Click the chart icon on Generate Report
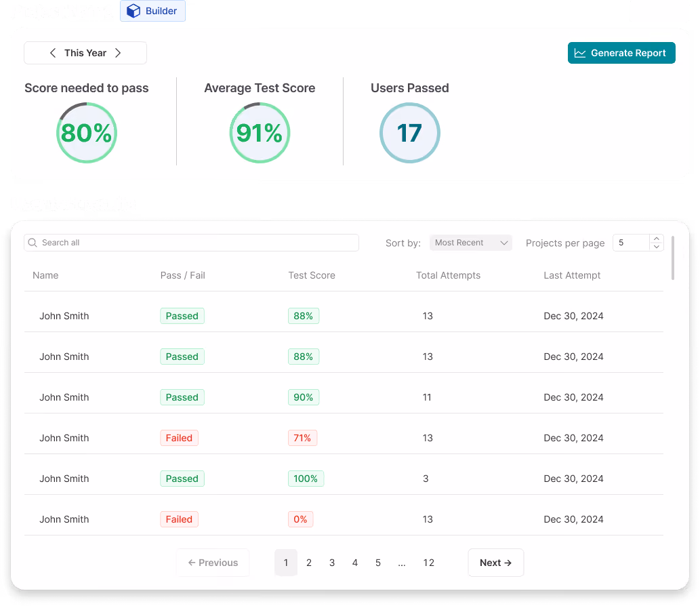This screenshot has height=606, width=700. pyautogui.click(x=580, y=53)
